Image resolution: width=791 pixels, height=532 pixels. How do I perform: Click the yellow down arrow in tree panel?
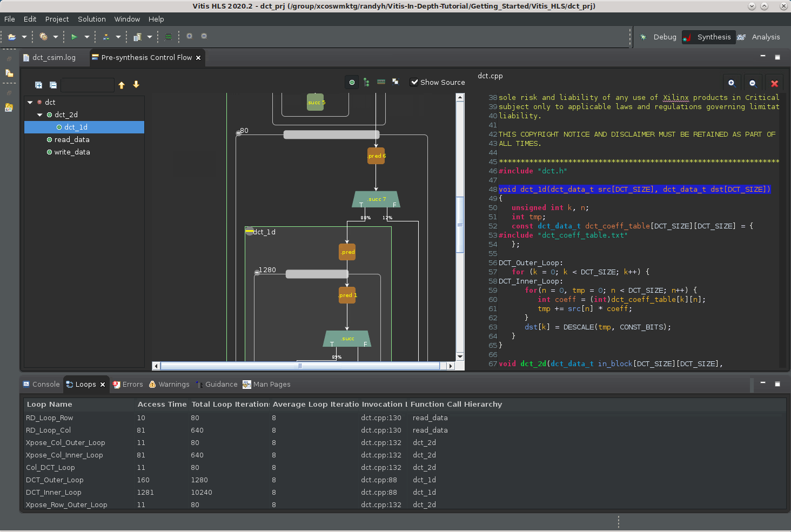tap(136, 85)
